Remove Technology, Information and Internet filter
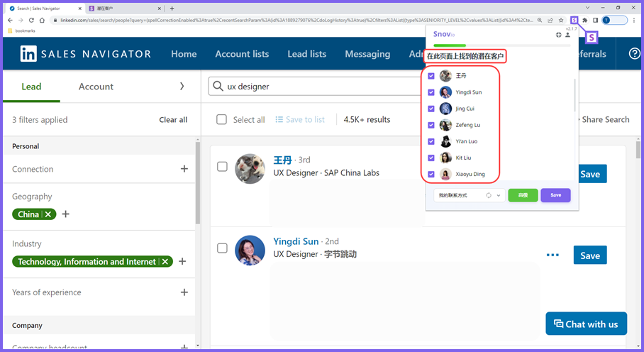The height and width of the screenshot is (352, 644). 165,262
